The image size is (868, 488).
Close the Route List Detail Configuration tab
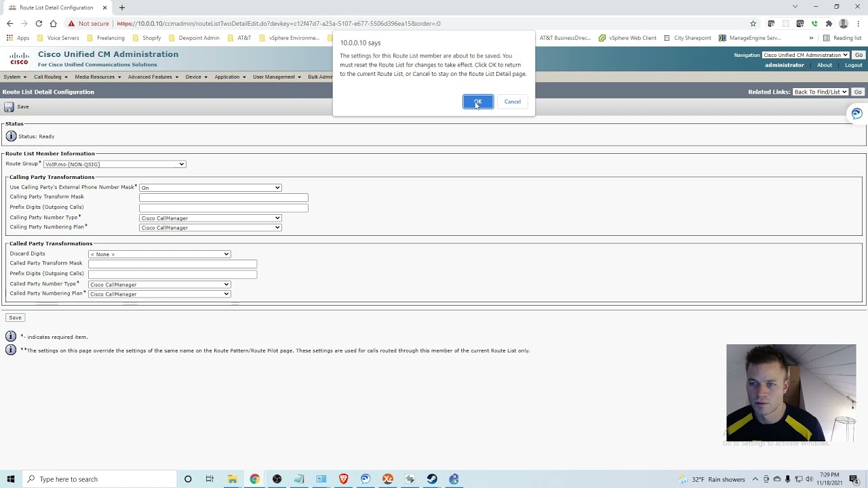coord(104,7)
